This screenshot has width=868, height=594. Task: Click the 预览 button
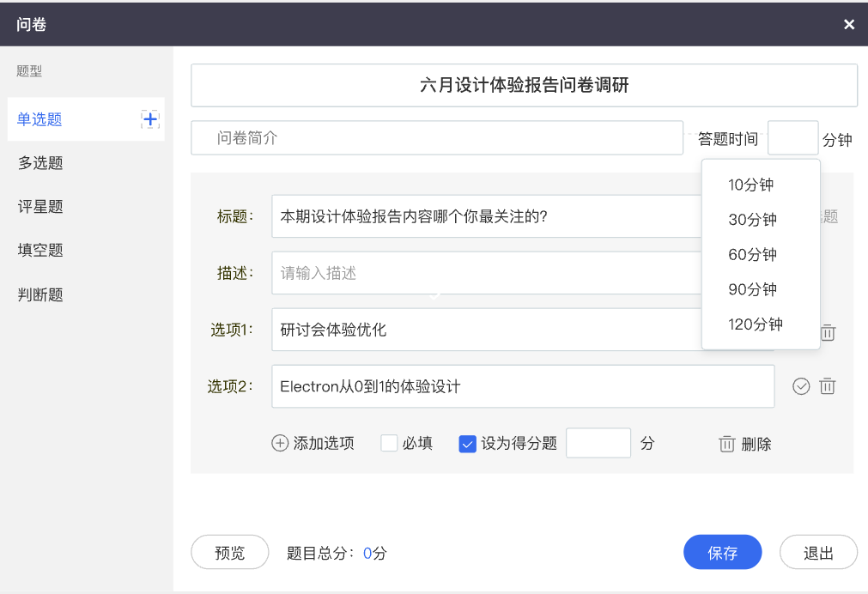point(230,553)
